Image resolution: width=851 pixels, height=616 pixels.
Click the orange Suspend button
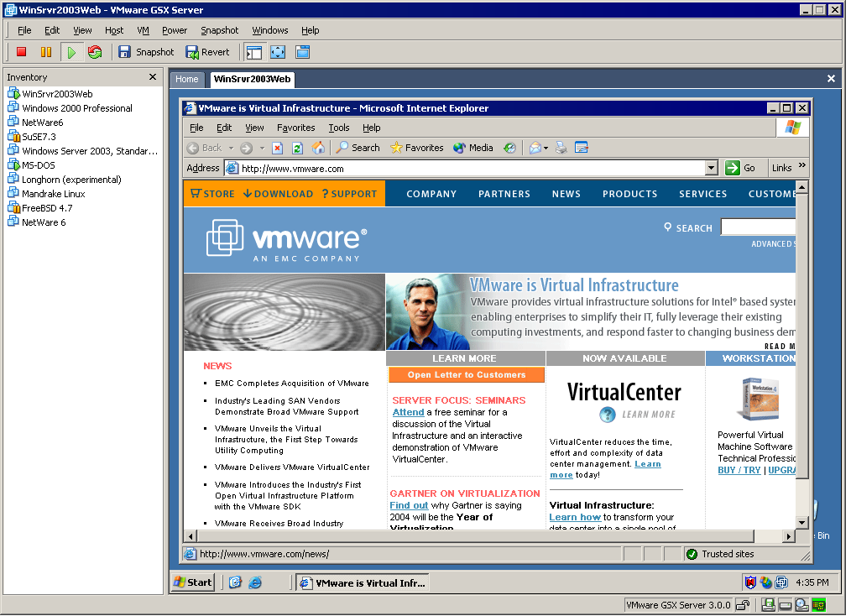pyautogui.click(x=46, y=52)
